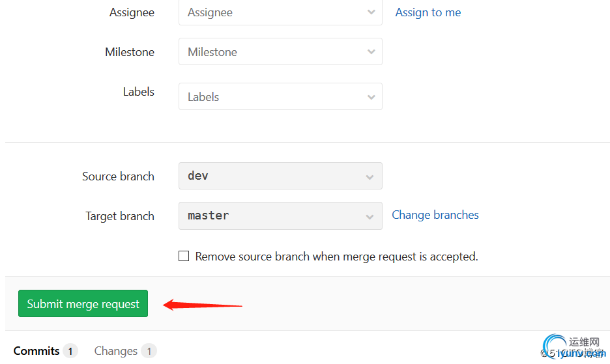The height and width of the screenshot is (364, 610).
Task: Click the Labels dropdown chevron arrow
Action: pyautogui.click(x=371, y=97)
